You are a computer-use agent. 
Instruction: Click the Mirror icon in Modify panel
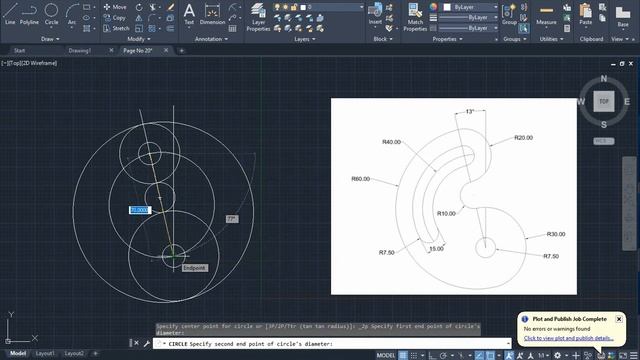(x=139, y=18)
